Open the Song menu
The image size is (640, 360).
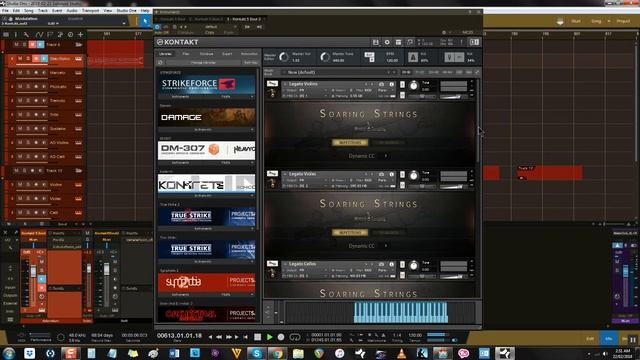[x=29, y=11]
